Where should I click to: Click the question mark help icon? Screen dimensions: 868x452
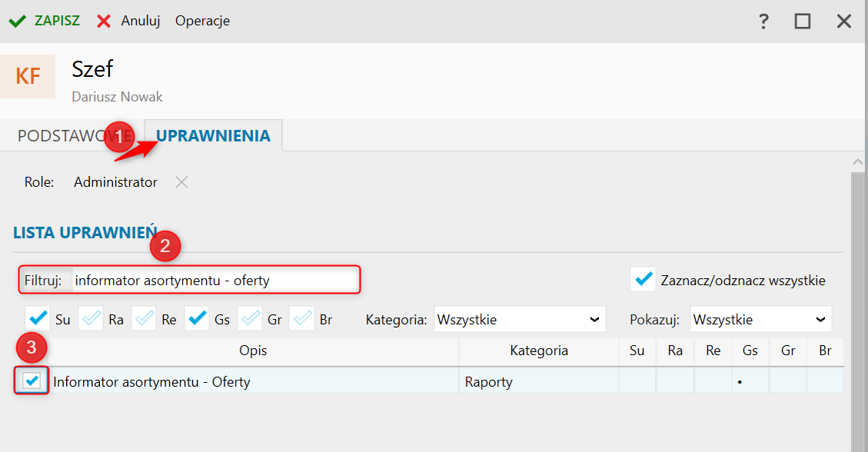[763, 22]
